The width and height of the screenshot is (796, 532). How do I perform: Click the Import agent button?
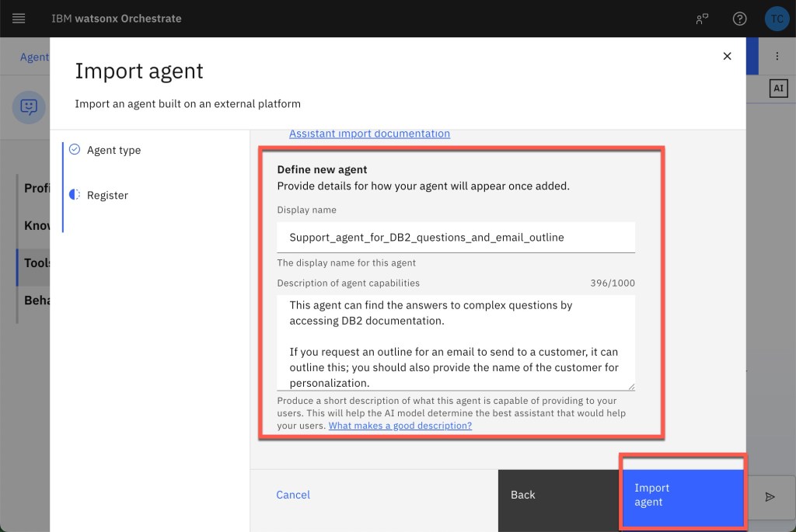point(683,495)
